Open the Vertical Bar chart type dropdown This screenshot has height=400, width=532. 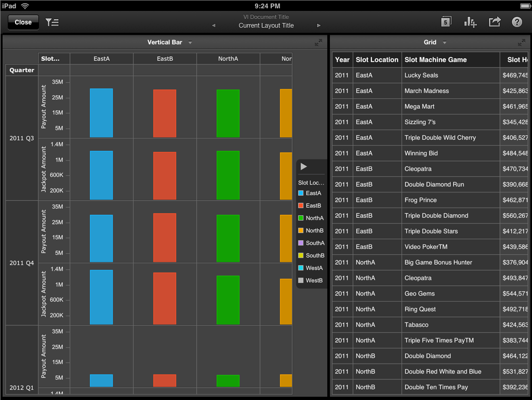[x=190, y=43]
